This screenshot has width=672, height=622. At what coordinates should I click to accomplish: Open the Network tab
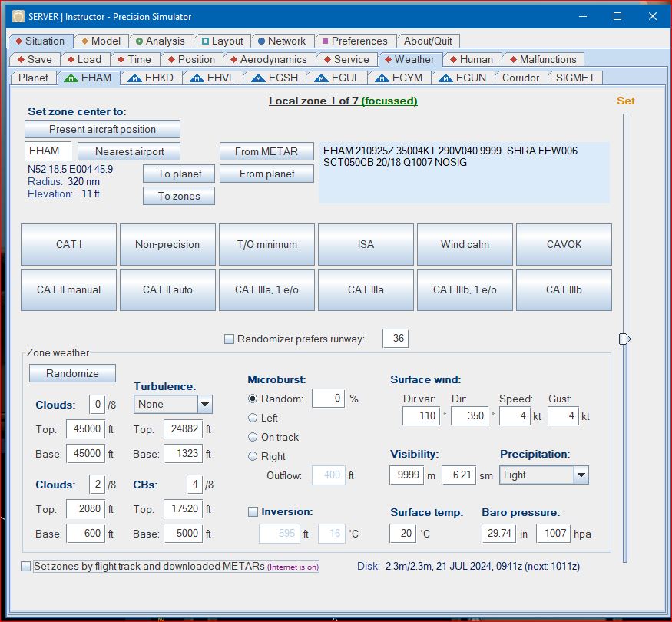[x=283, y=41]
